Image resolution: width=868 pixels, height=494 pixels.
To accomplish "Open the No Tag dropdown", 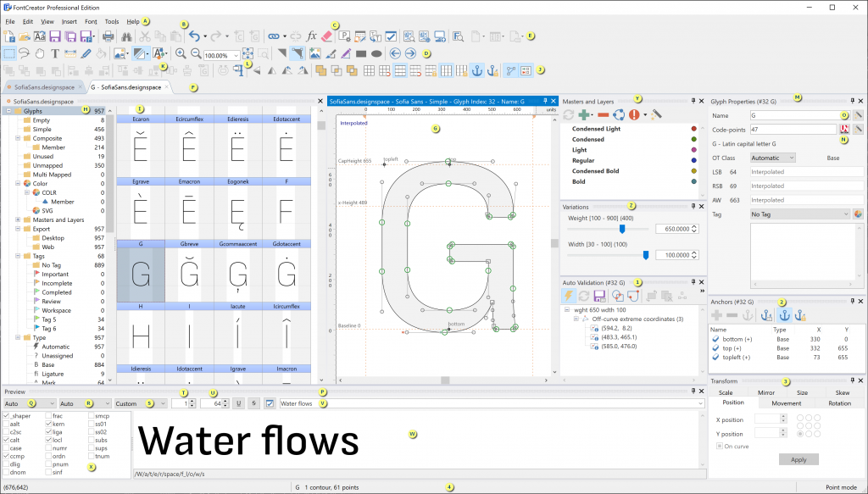I will [800, 214].
